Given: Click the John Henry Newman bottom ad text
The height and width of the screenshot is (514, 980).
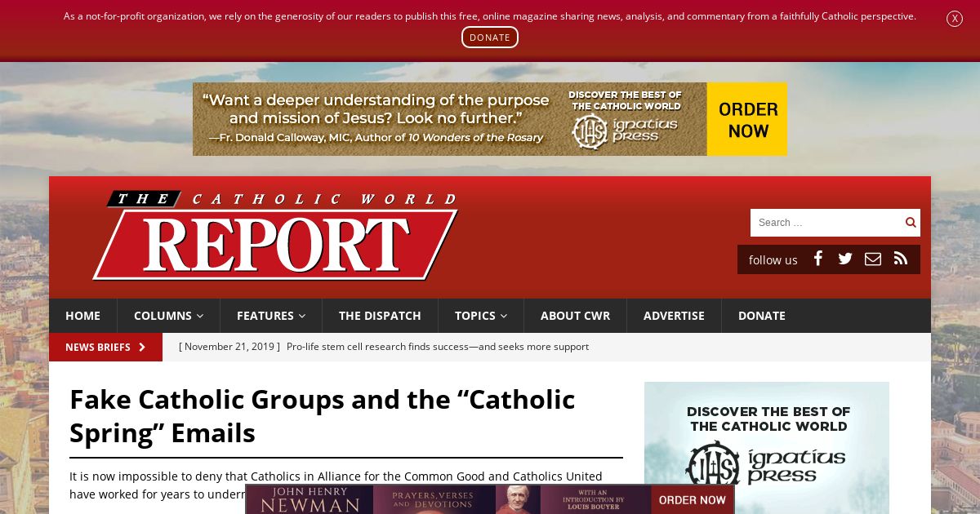Looking at the screenshot, I should click(x=310, y=500).
